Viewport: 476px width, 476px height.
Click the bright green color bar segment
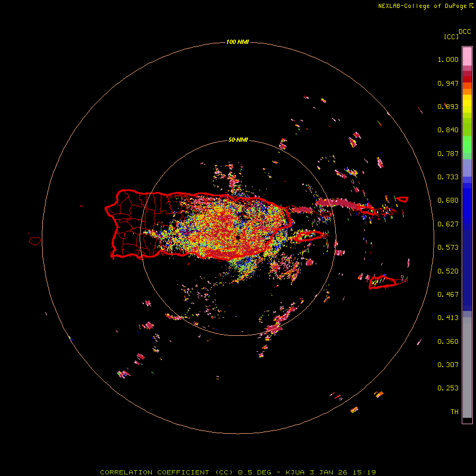[x=467, y=144]
